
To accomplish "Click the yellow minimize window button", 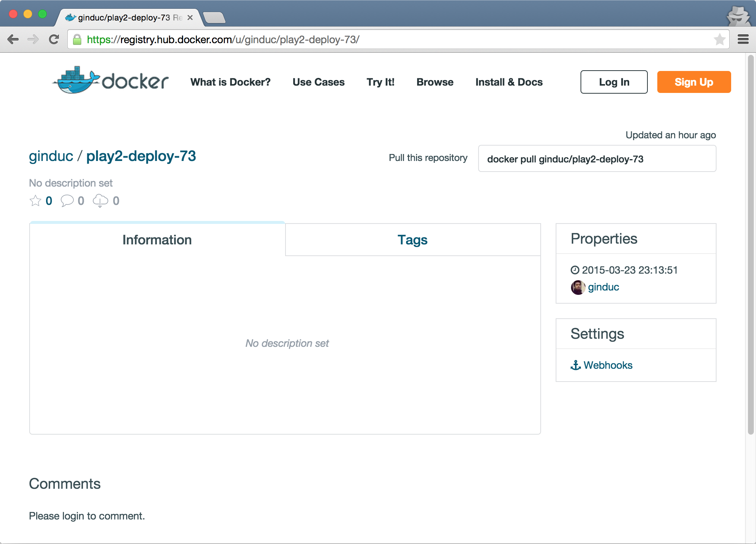I will 28,14.
